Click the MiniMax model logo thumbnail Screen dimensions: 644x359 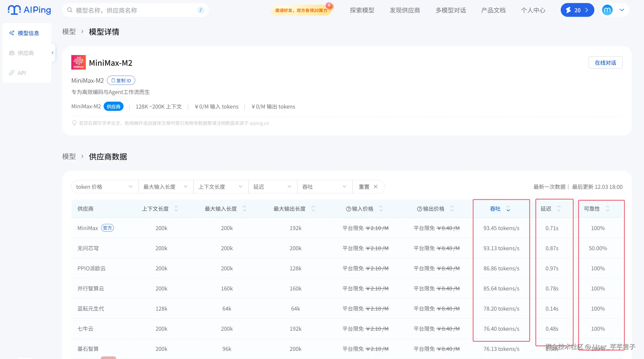tap(78, 62)
